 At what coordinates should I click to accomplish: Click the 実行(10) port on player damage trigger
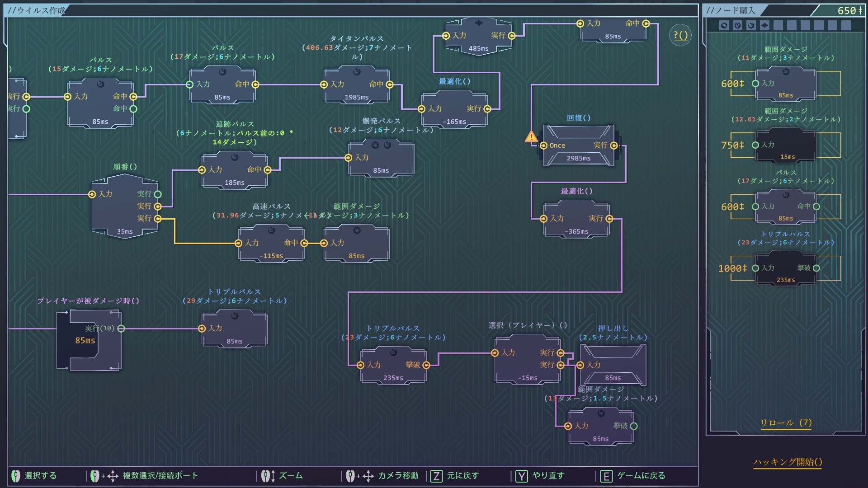pyautogui.click(x=121, y=328)
